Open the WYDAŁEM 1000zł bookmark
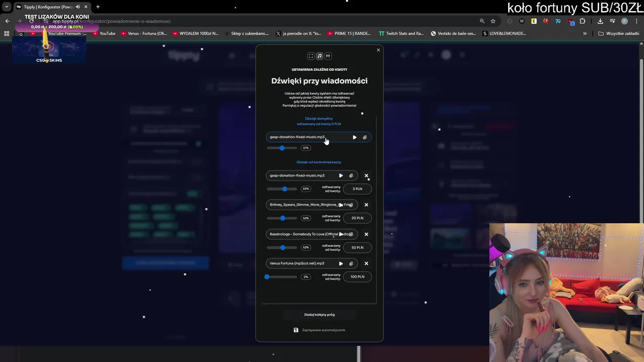 (195, 34)
